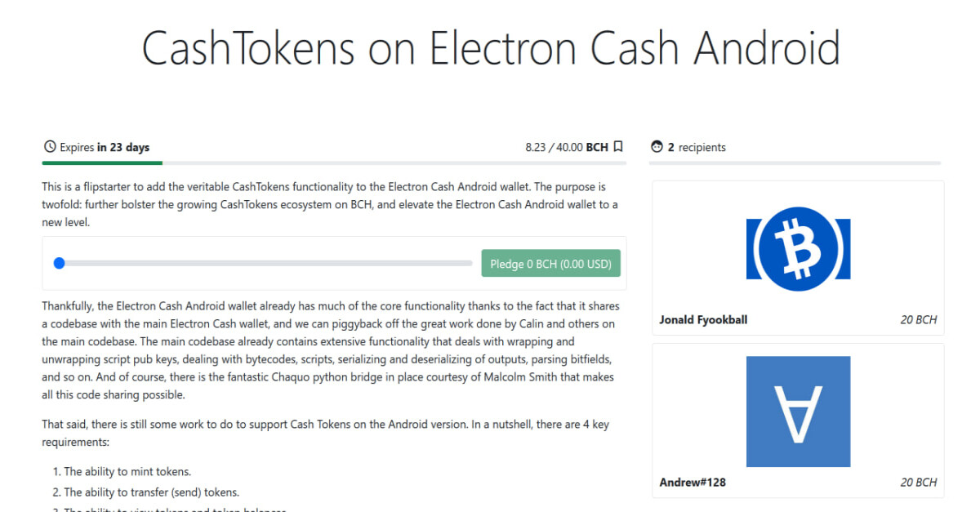Click the '2 recipients' heading
980x512 pixels.
tap(697, 147)
